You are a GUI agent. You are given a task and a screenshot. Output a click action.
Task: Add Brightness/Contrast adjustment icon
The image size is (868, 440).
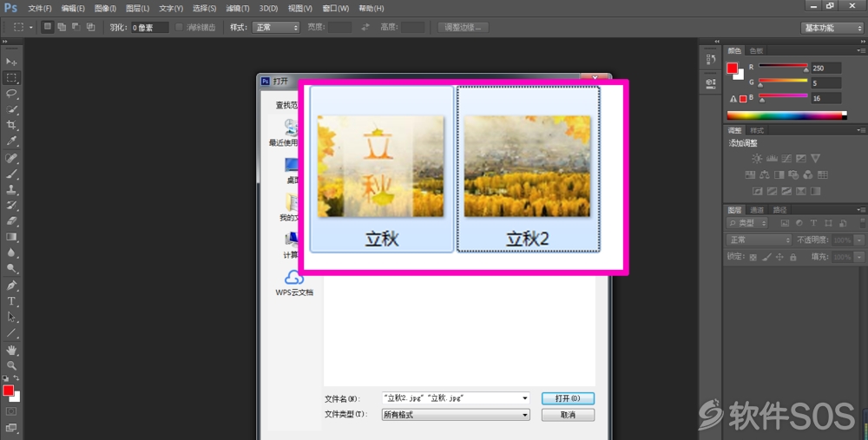point(757,158)
